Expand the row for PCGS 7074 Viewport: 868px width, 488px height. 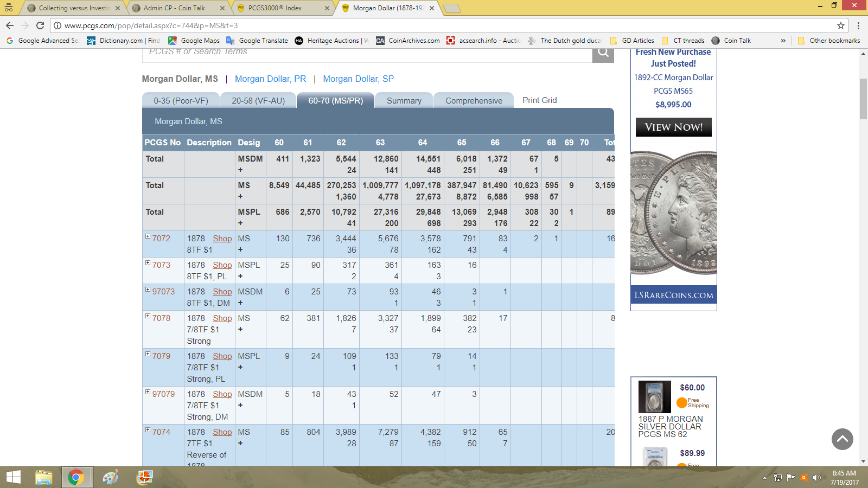coord(148,430)
